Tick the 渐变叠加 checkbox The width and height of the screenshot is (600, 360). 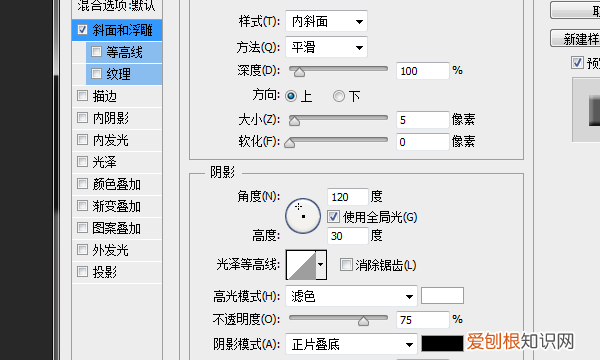point(82,205)
